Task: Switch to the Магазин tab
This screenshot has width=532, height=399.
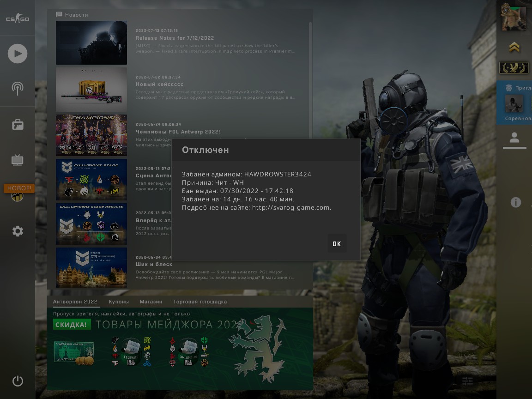Action: point(151,302)
